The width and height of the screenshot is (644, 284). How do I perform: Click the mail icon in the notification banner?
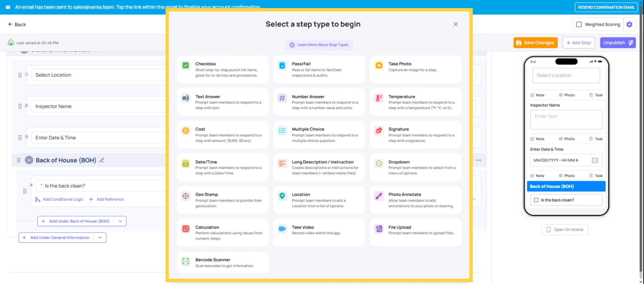8,7
